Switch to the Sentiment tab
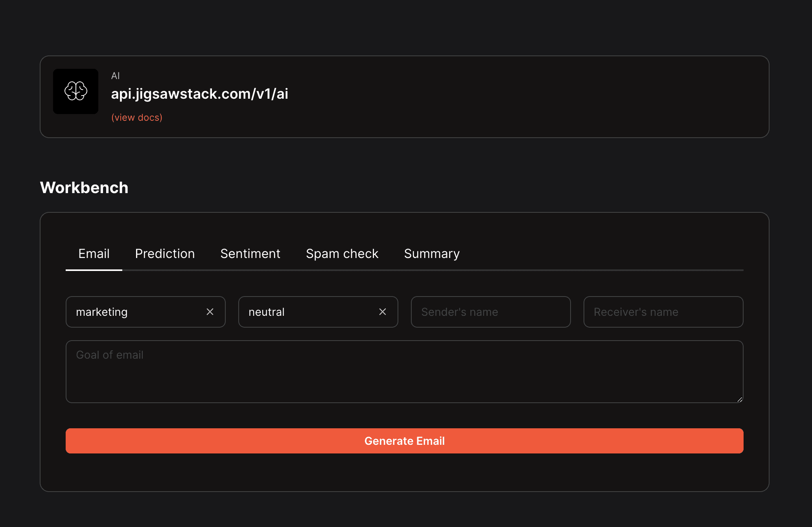Image resolution: width=812 pixels, height=527 pixels. tap(250, 254)
